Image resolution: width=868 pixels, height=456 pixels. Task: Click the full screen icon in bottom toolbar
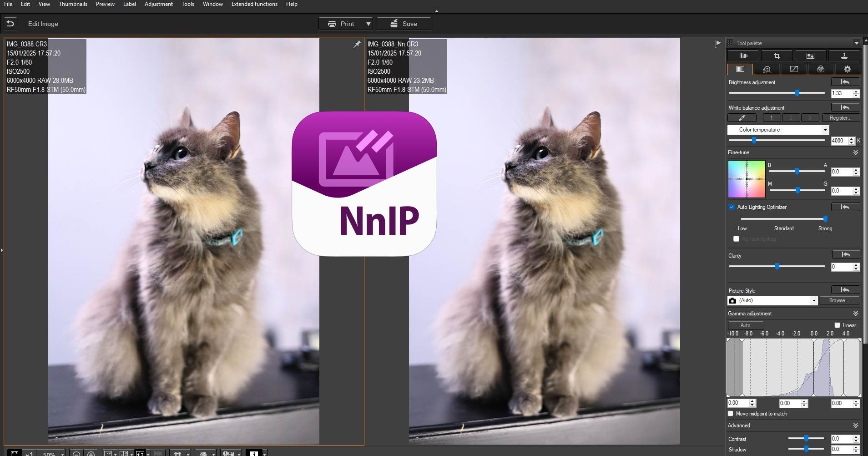tap(15, 454)
